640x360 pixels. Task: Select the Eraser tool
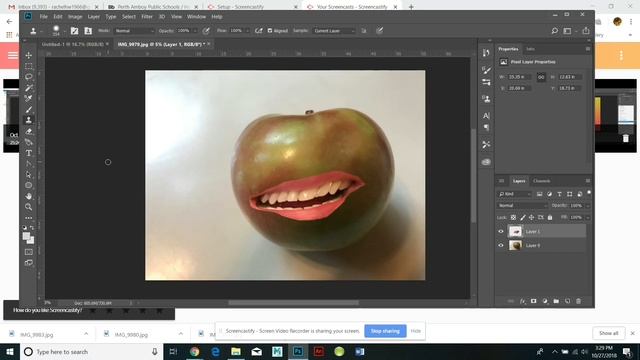click(x=29, y=131)
